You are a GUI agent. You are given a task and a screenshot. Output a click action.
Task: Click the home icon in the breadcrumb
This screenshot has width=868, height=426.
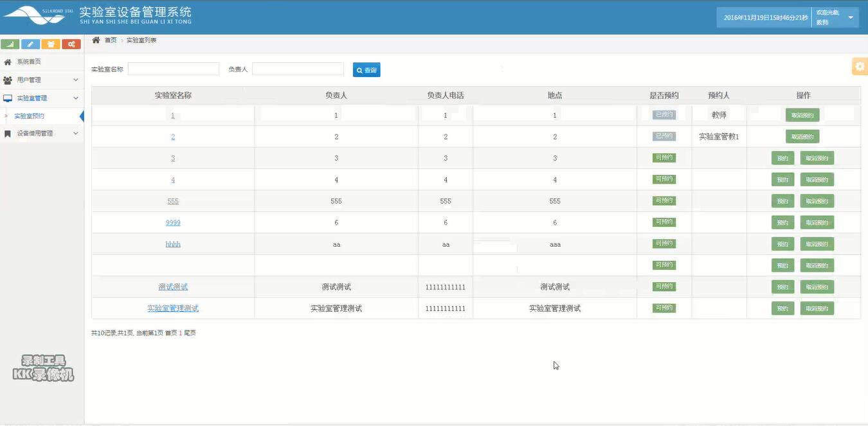(95, 39)
